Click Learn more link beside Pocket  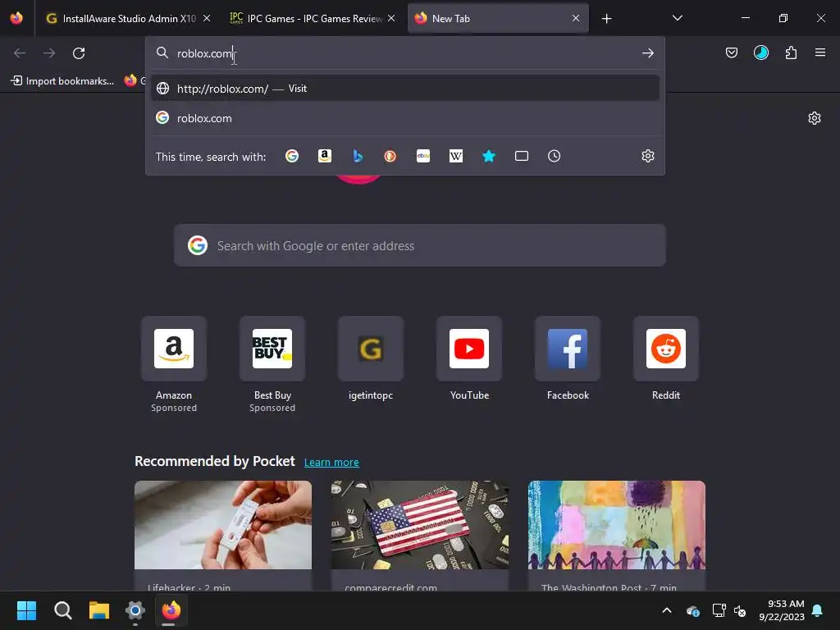pyautogui.click(x=331, y=463)
